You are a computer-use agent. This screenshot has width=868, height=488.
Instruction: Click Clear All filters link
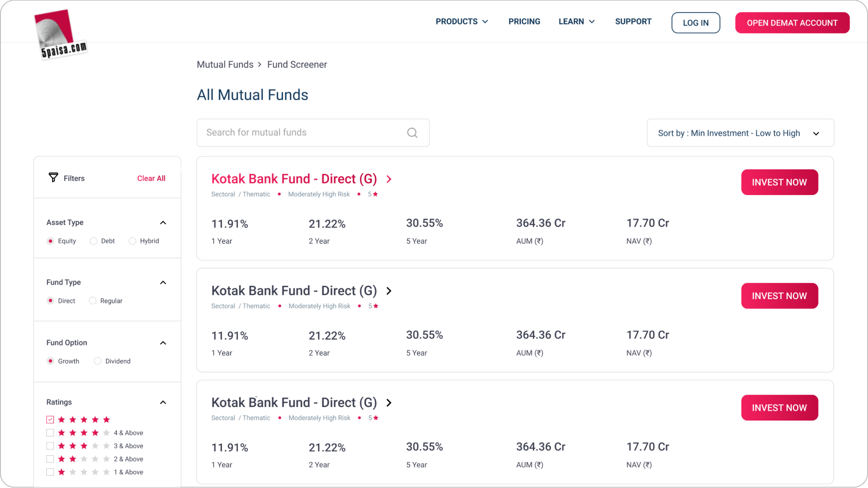(x=151, y=178)
